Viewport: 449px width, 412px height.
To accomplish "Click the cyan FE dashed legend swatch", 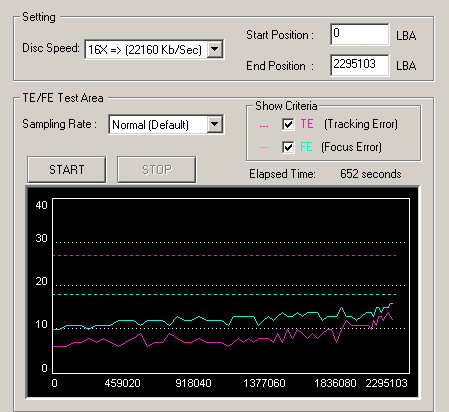I will 264,147.
